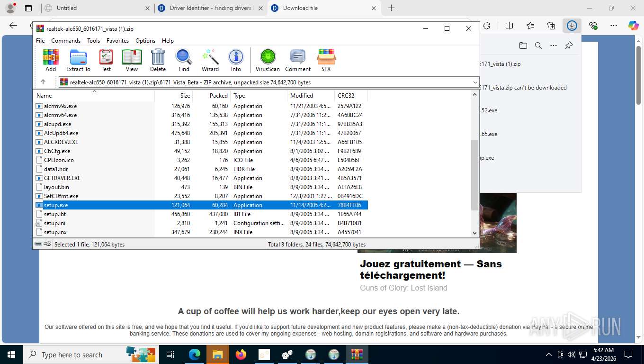Switch to the Untitled browser tab
This screenshot has height=364, width=644.
(97, 8)
